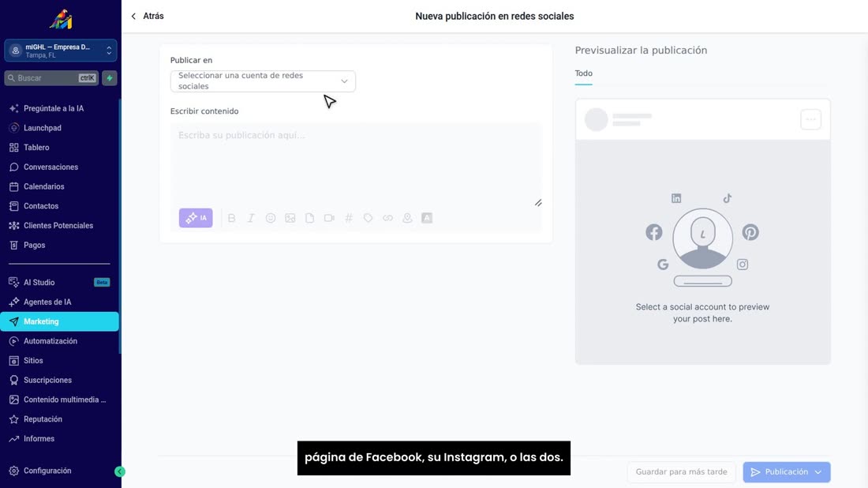
Task: Open the IA content generator button
Action: point(196,218)
